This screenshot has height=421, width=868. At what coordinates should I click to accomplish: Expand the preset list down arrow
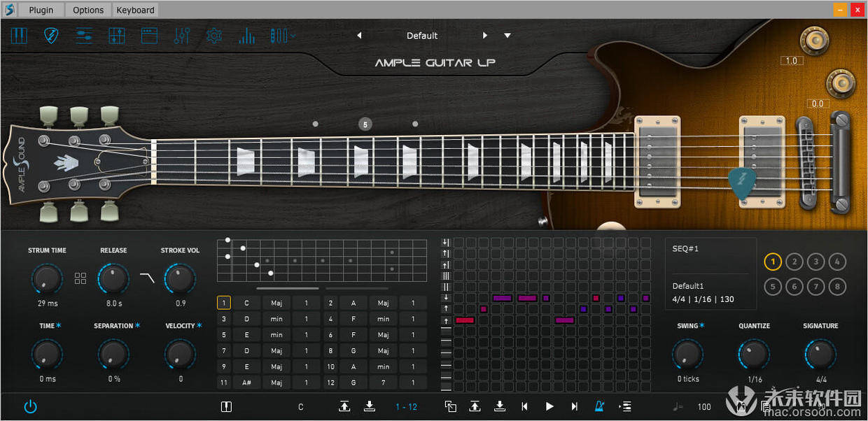point(507,36)
